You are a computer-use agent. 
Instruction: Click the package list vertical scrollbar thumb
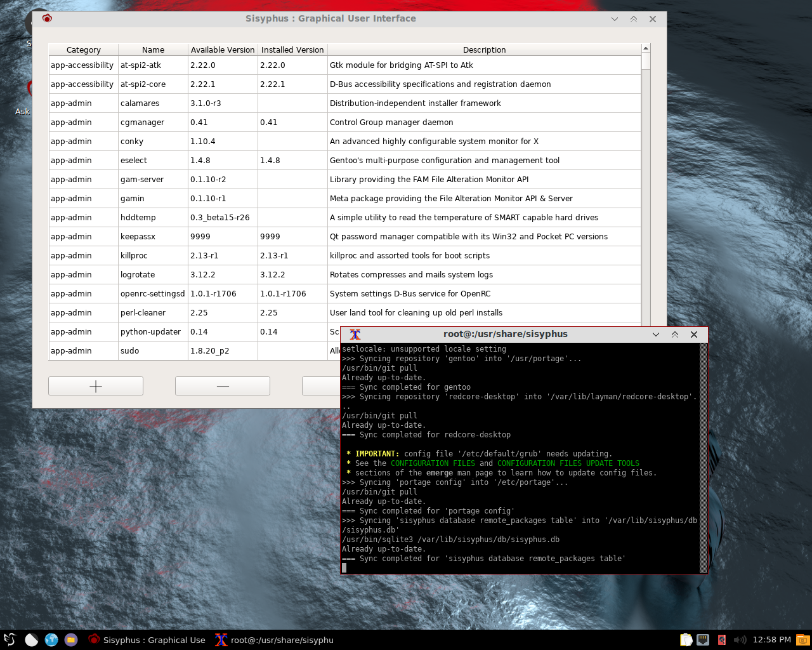tap(646, 62)
